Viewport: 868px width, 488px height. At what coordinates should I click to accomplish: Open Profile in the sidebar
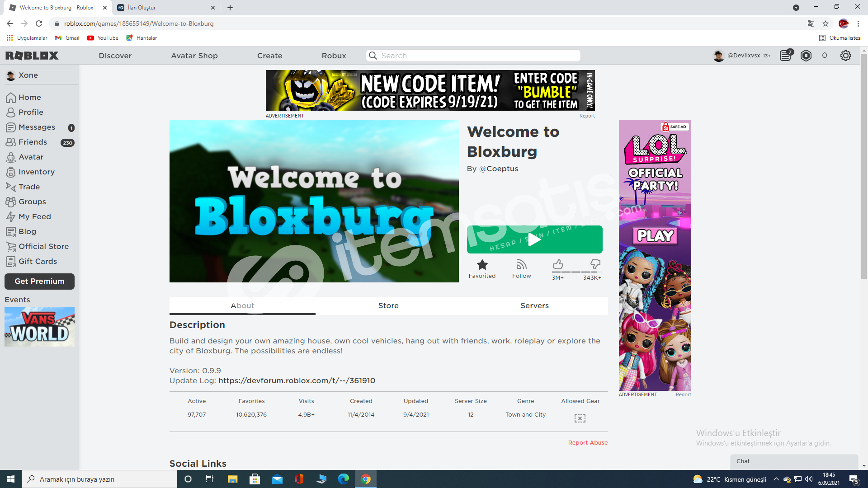pyautogui.click(x=31, y=112)
